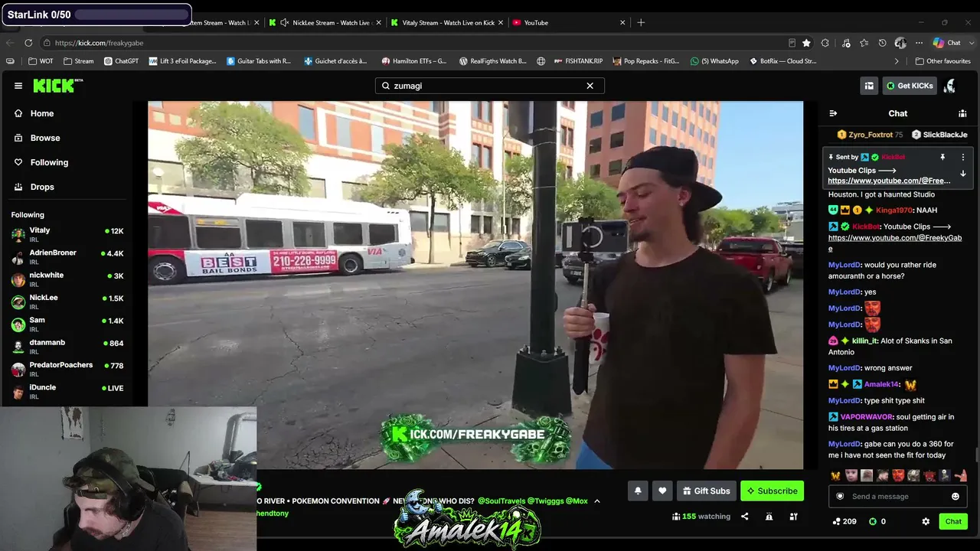The width and height of the screenshot is (980, 551).
Task: Open Vitaly's channel from Following
Action: point(67,234)
